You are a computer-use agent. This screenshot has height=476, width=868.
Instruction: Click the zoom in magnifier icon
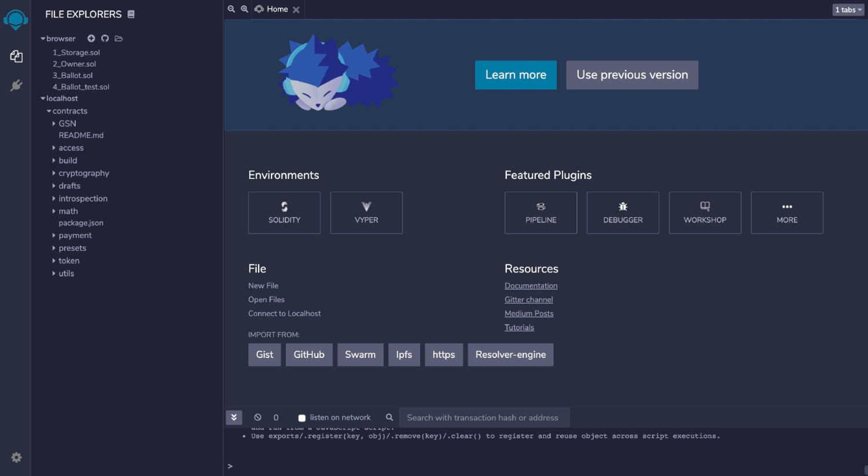click(245, 9)
